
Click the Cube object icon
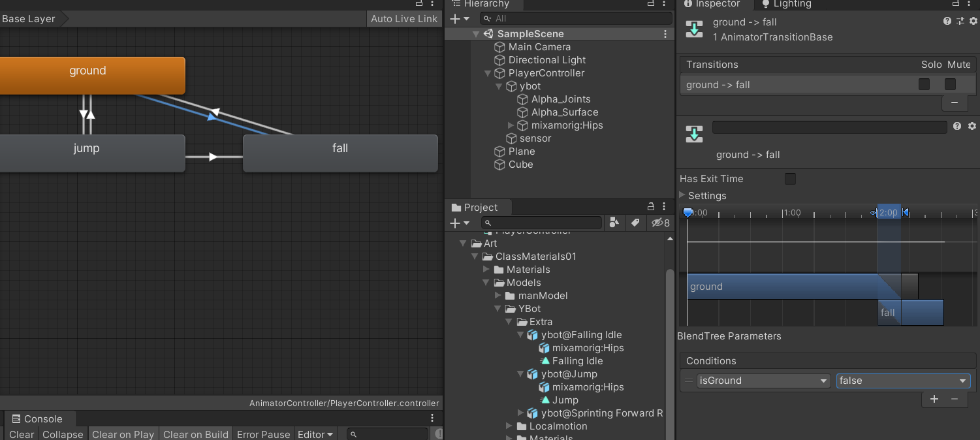pyautogui.click(x=499, y=165)
